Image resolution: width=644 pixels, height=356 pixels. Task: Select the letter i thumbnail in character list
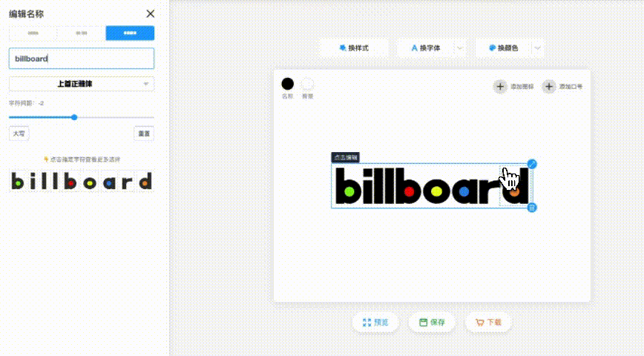(33, 181)
